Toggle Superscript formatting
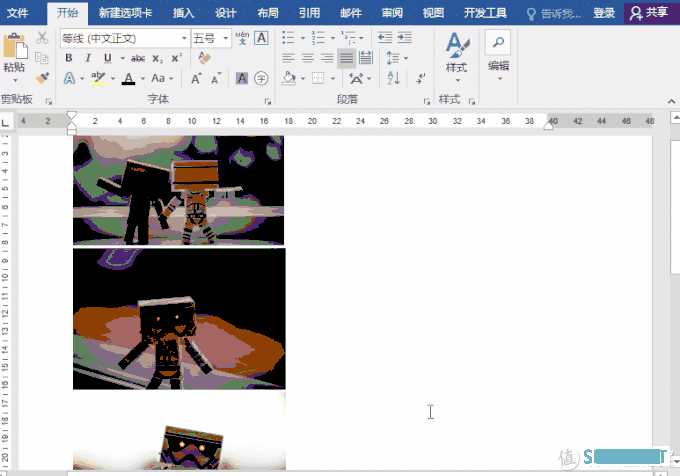Screen dimensions: 680x476 (177, 58)
